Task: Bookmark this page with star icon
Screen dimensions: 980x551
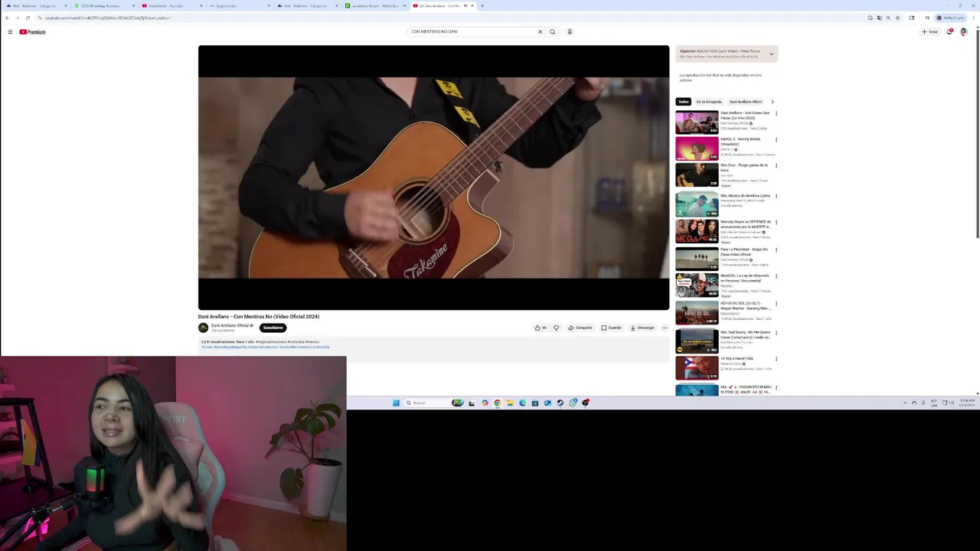Action: click(897, 18)
